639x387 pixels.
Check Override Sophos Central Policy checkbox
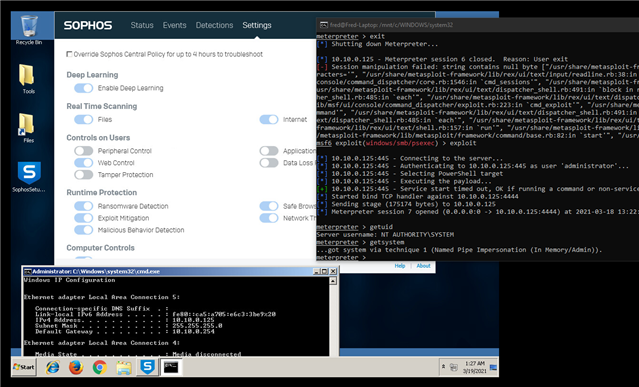coord(69,54)
